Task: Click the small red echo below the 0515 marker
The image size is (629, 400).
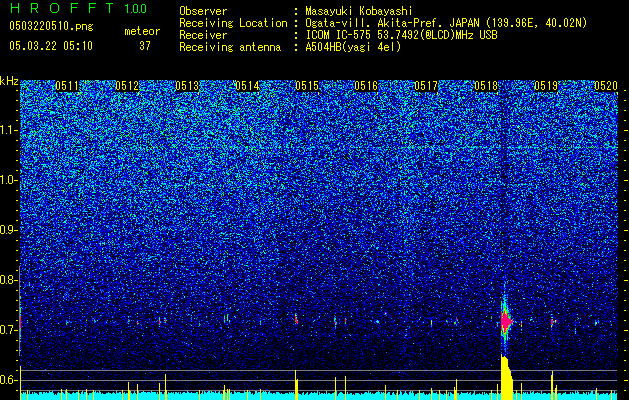Action: click(x=296, y=320)
